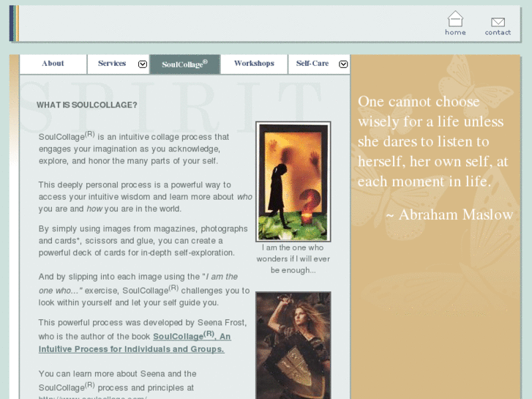Click the contact envelope icon

(x=498, y=22)
